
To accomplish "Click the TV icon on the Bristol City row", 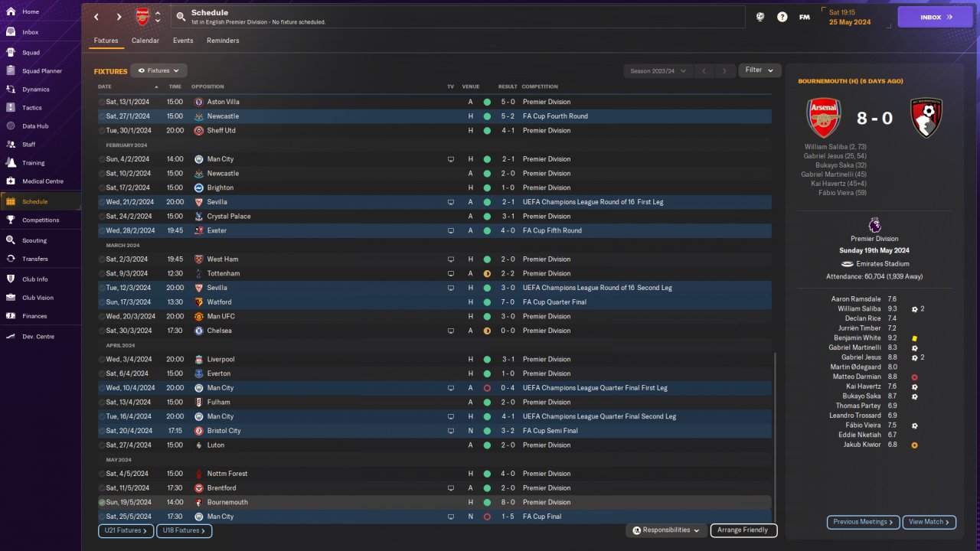I will [451, 431].
